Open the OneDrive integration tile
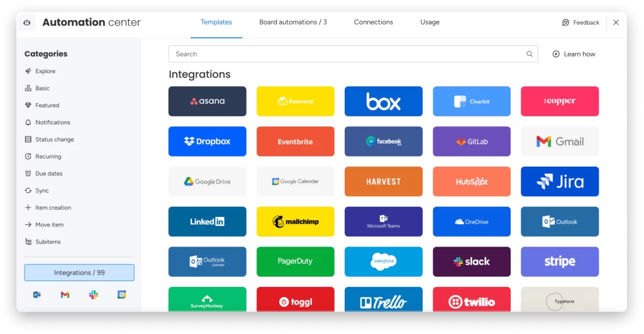Screen dimensions: 644x334 (x=472, y=221)
